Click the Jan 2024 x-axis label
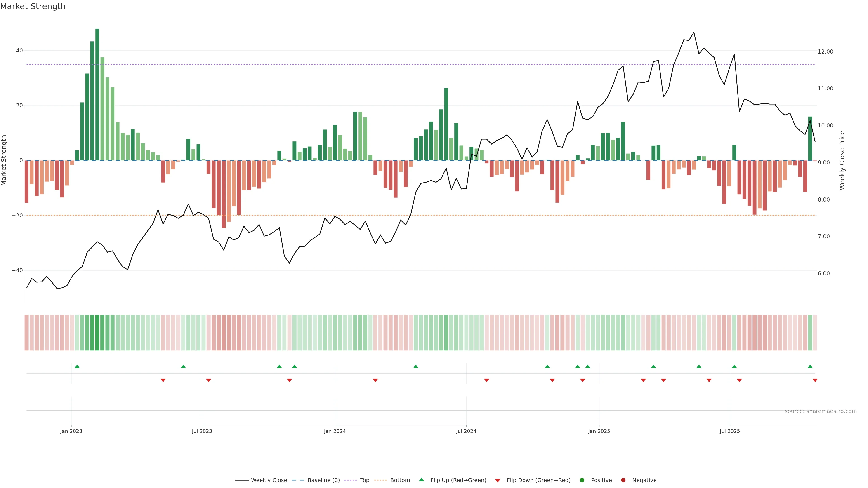Image resolution: width=868 pixels, height=488 pixels. coord(335,431)
